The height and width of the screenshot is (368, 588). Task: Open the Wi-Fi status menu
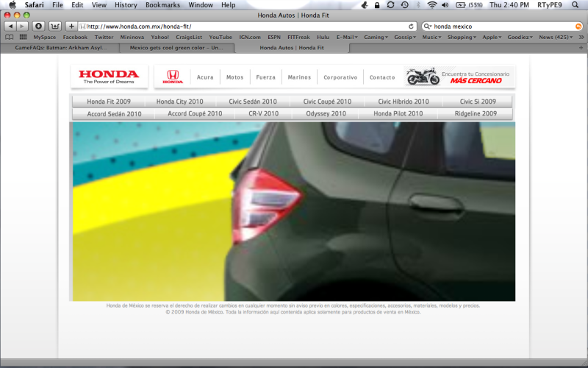432,5
